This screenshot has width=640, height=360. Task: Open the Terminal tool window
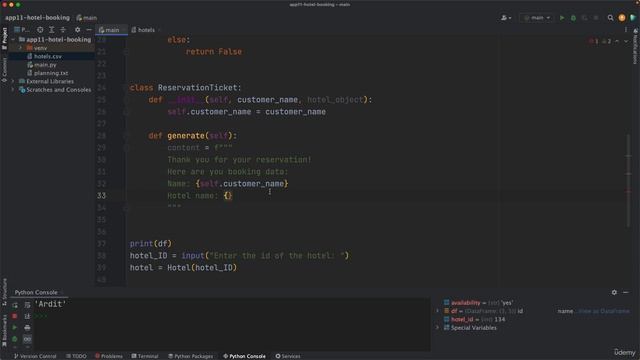tap(145, 356)
